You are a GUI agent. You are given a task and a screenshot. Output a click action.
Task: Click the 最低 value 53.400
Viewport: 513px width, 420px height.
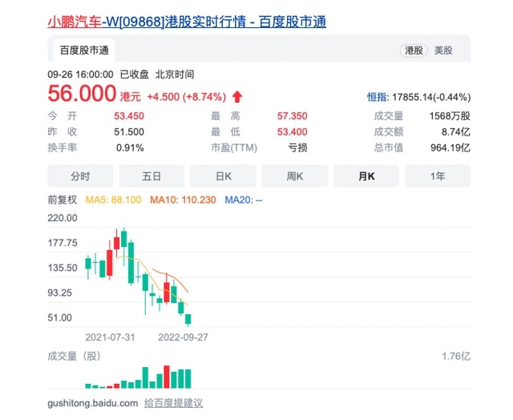pos(292,131)
